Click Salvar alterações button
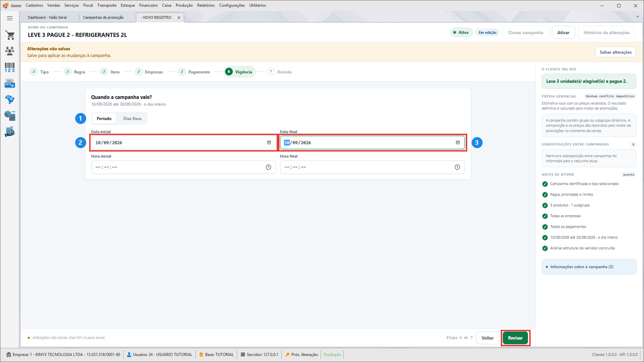 coord(615,52)
